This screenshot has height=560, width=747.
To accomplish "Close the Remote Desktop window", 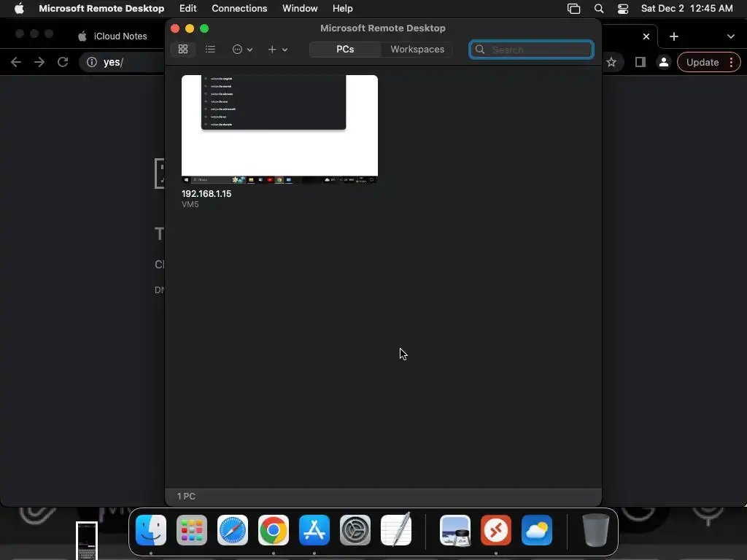I will (175, 28).
